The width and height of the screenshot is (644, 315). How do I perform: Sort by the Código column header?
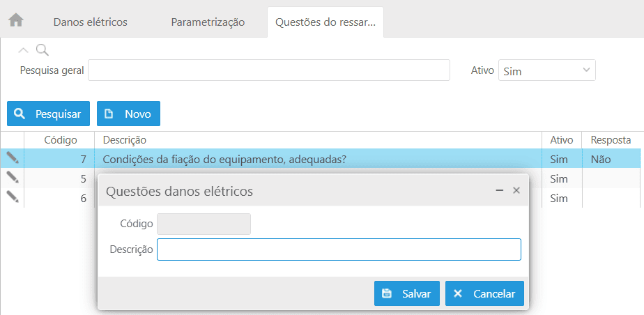[61, 140]
